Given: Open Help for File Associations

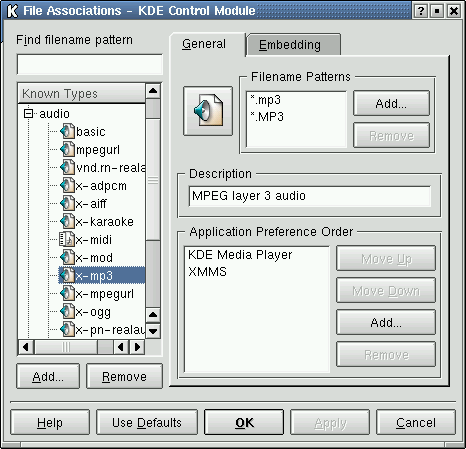Looking at the screenshot, I should (50, 422).
